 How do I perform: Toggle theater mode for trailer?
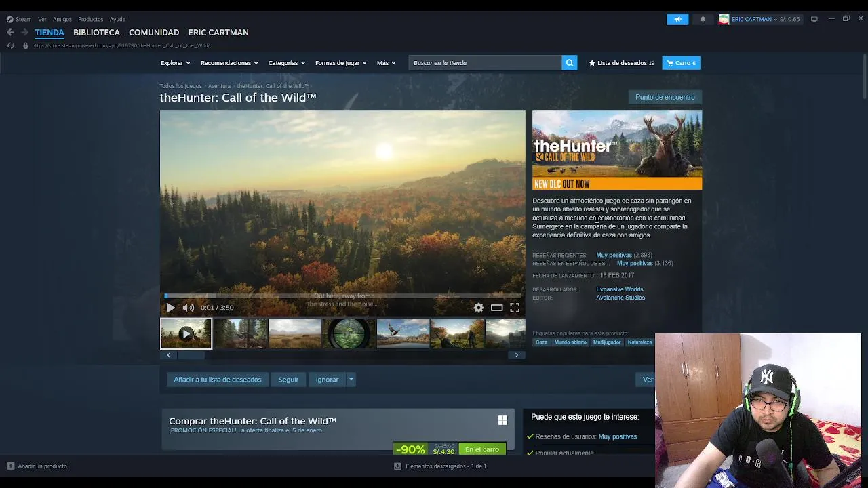coord(497,308)
